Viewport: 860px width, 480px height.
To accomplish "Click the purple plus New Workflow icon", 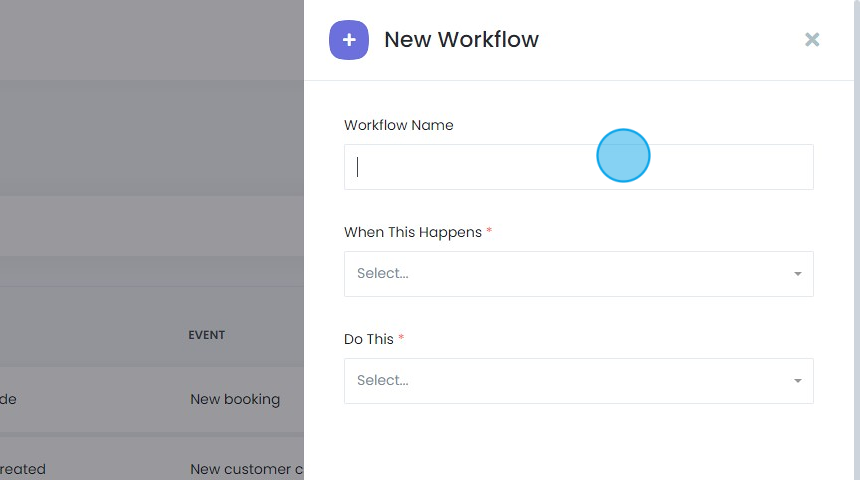I will pyautogui.click(x=349, y=40).
